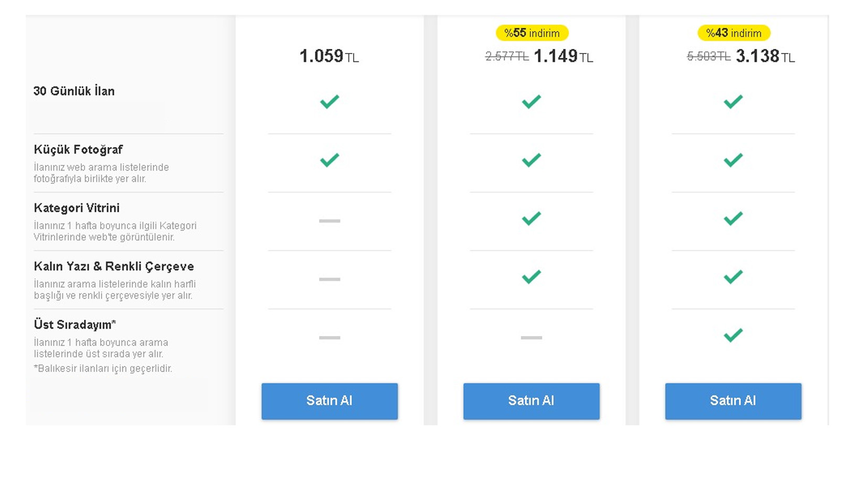Image resolution: width=868 pixels, height=483 pixels.
Task: Click the Üst Sıradayım feature title
Action: click(75, 324)
